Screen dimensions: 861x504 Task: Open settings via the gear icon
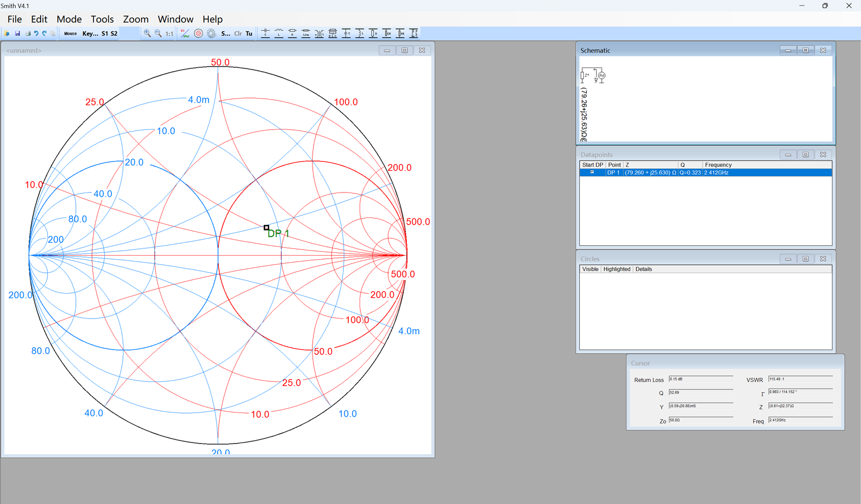coord(212,34)
